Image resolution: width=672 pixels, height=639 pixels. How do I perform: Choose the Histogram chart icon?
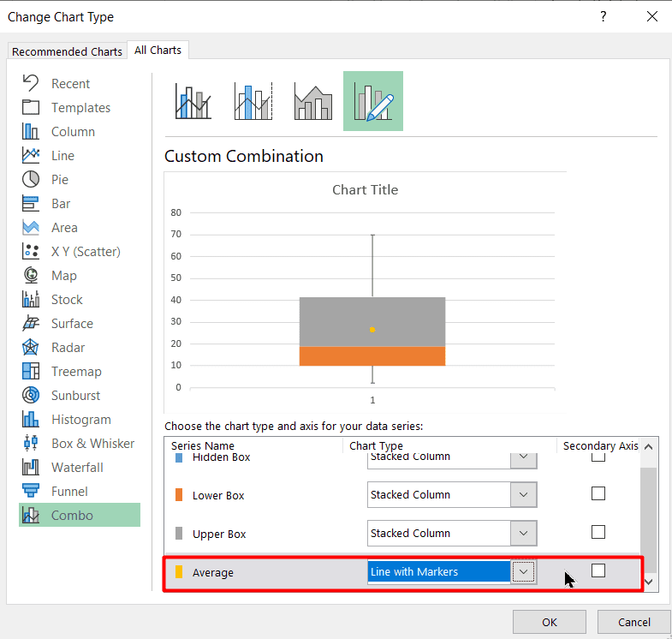tap(31, 420)
